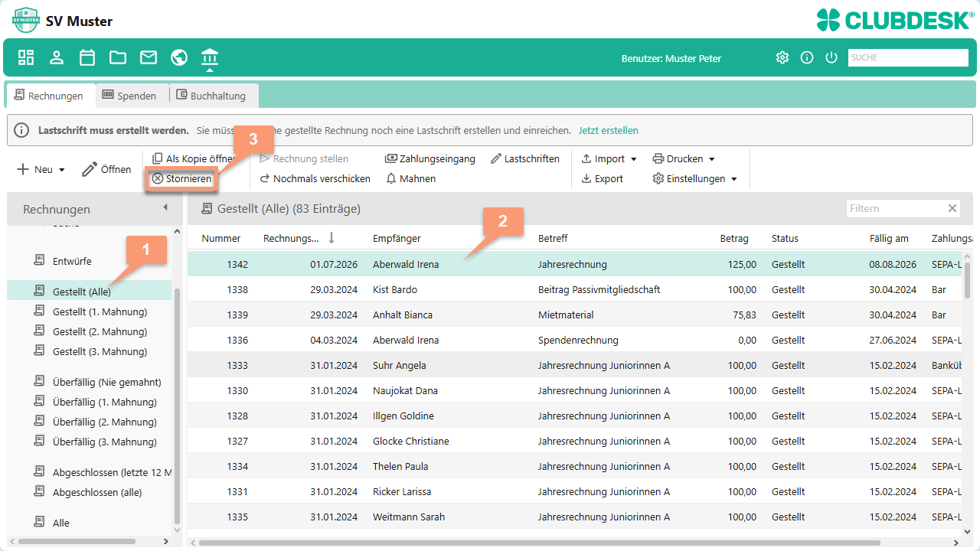980x551 pixels.
Task: Open the mail envelope icon
Action: click(149, 57)
